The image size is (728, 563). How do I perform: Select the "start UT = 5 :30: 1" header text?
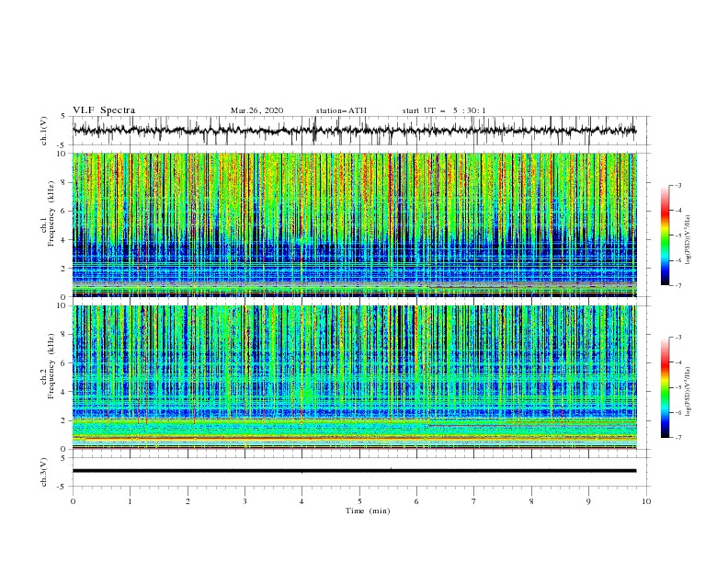444,110
